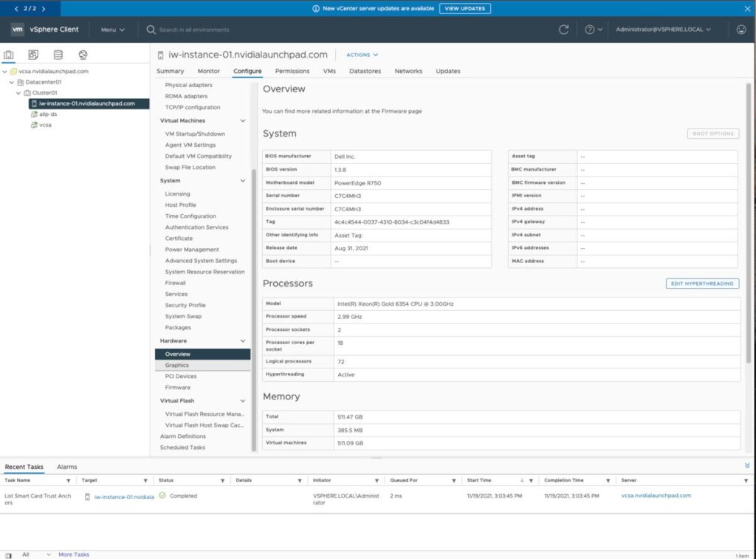The image size is (756, 559).
Task: Open the ACTIONS dropdown
Action: click(362, 55)
